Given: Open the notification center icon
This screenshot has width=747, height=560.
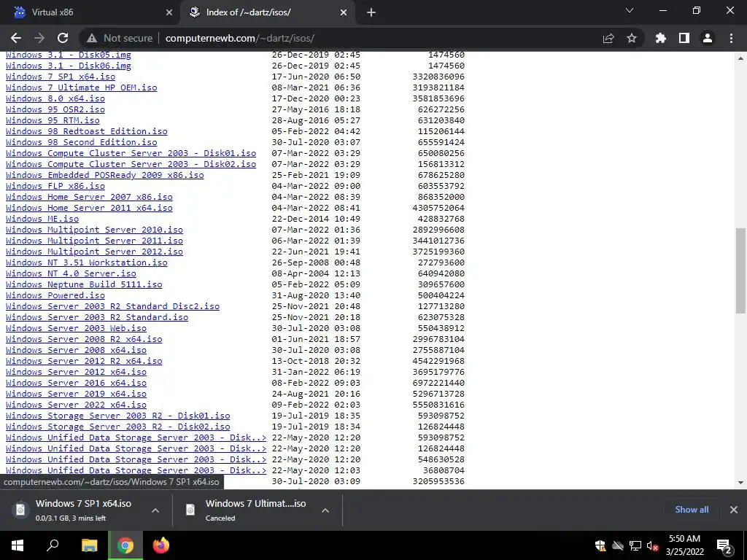Looking at the screenshot, I should (x=724, y=545).
